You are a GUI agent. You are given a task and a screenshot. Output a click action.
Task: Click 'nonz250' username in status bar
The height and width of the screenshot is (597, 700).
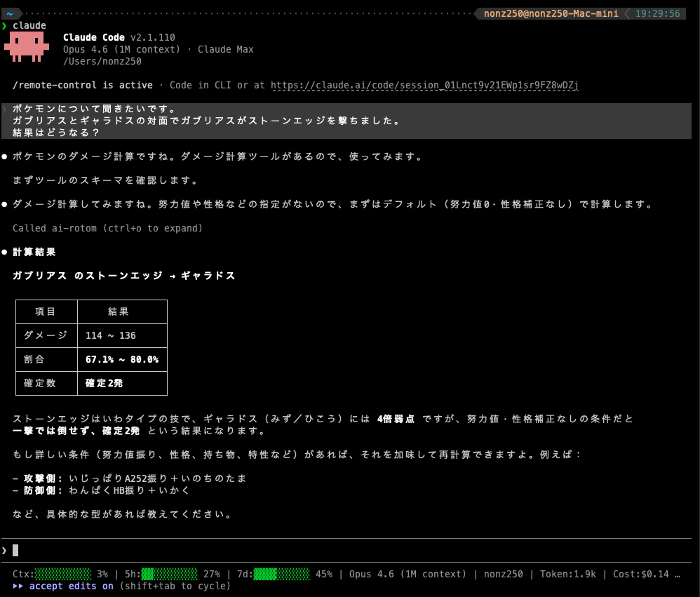[504, 574]
